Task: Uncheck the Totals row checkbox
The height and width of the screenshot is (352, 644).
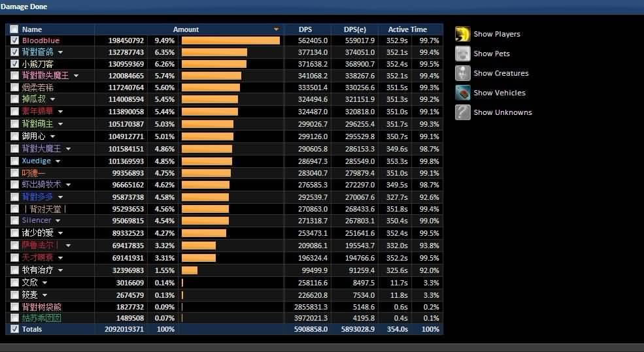Action: pos(14,329)
